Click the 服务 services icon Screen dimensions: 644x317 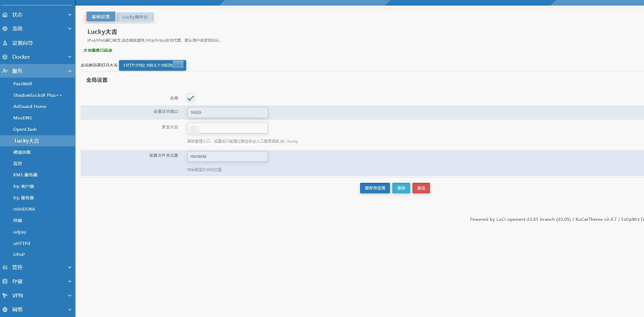[5, 71]
